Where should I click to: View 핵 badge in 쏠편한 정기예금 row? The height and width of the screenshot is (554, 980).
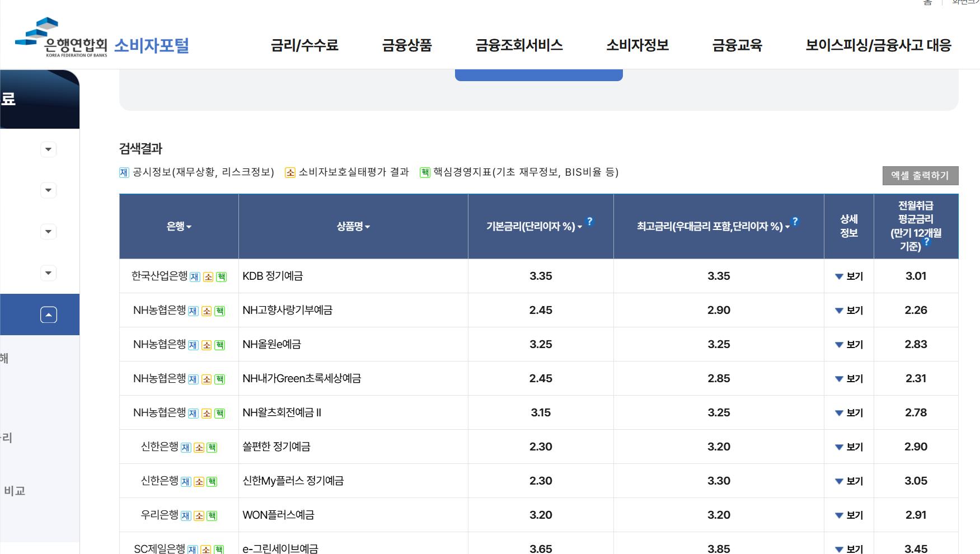pos(212,448)
